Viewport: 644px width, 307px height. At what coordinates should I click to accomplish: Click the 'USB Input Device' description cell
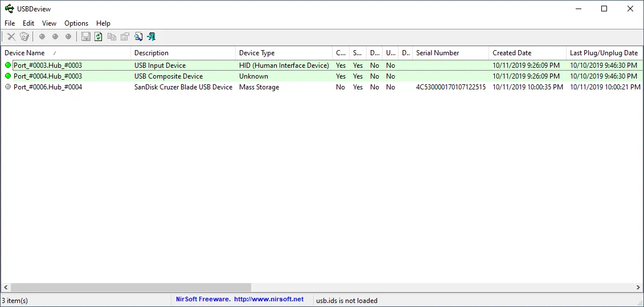click(x=160, y=66)
